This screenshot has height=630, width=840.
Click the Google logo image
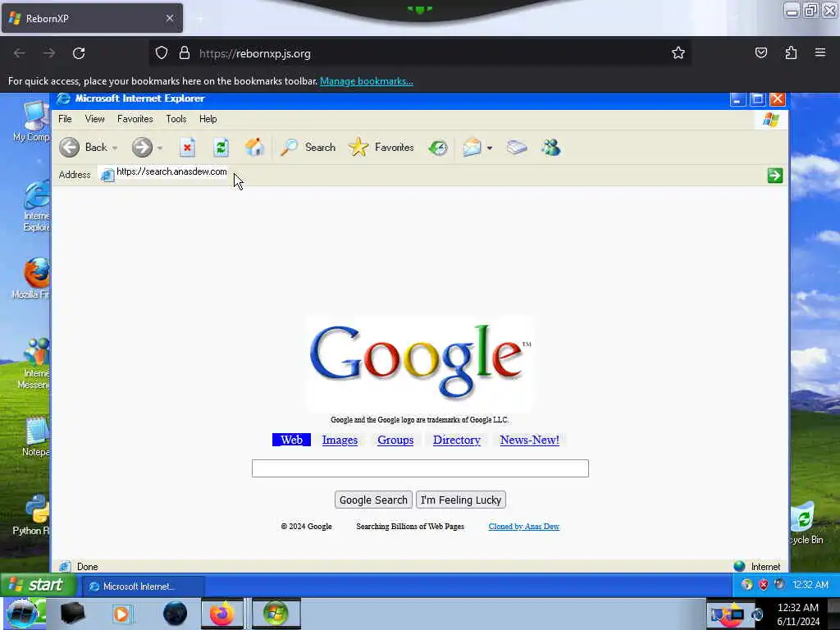(420, 363)
